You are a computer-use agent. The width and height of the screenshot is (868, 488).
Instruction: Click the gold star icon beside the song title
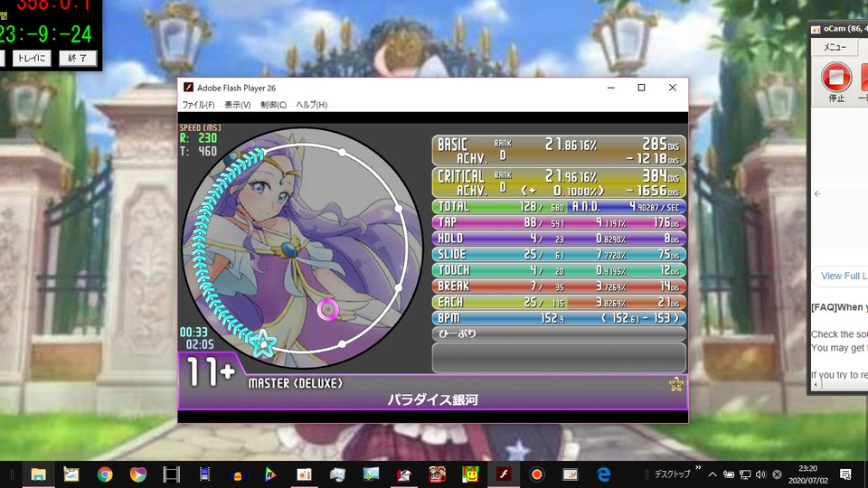pyautogui.click(x=676, y=384)
